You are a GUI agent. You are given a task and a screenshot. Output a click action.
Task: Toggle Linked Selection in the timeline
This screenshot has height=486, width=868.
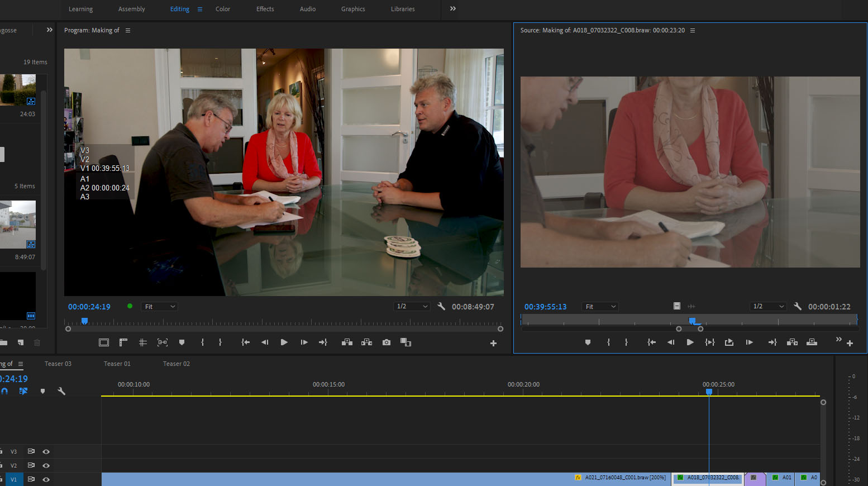(x=23, y=391)
